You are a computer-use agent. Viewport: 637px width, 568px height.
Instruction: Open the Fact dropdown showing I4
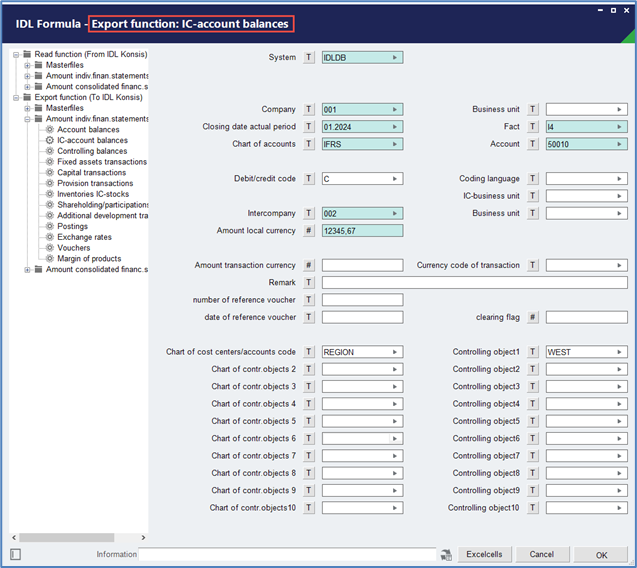coord(619,127)
